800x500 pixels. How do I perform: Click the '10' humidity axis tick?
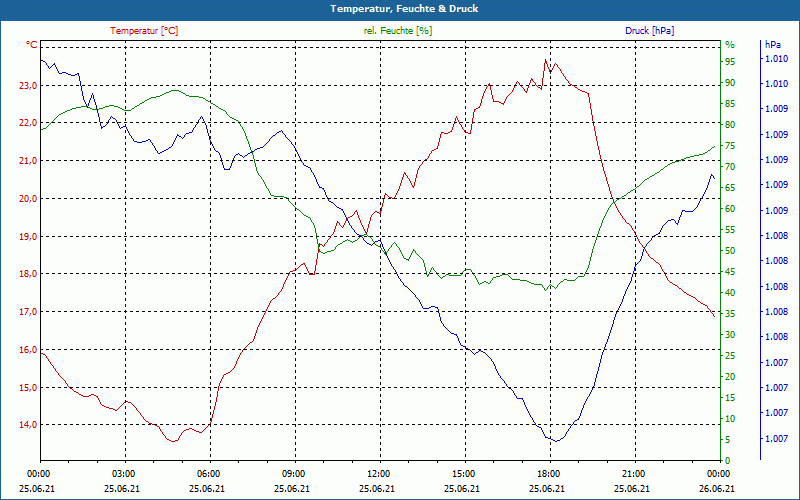730,418
